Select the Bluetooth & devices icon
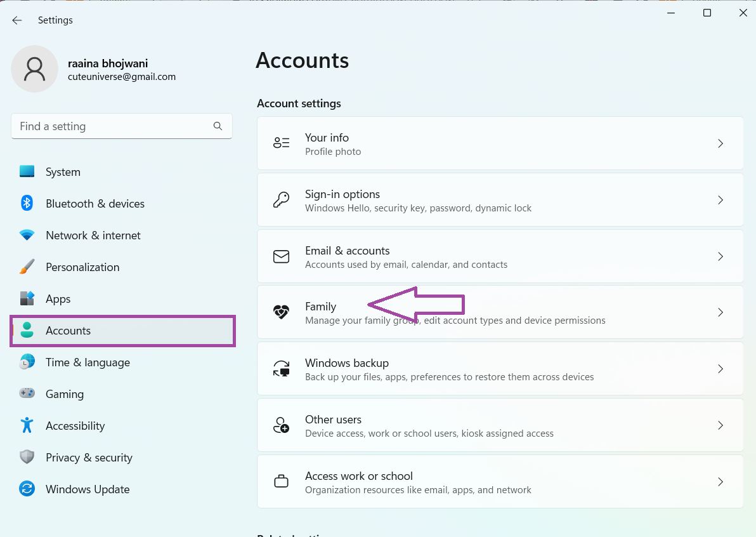The height and width of the screenshot is (537, 756). tap(27, 203)
